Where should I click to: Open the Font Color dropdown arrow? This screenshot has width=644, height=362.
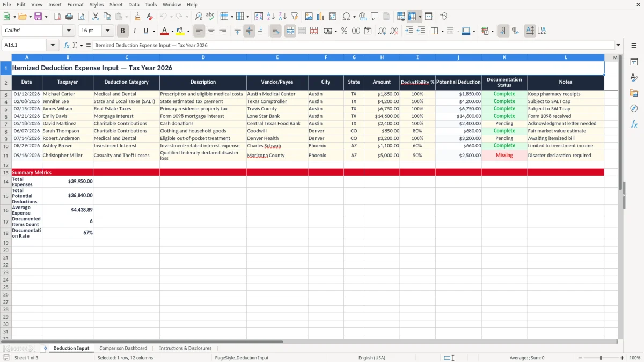[x=172, y=31]
